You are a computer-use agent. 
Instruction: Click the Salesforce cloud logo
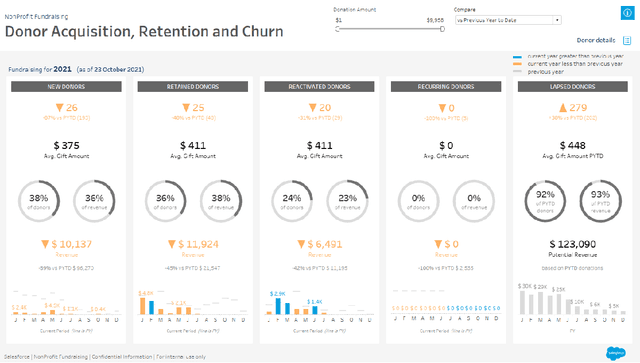tap(616, 353)
